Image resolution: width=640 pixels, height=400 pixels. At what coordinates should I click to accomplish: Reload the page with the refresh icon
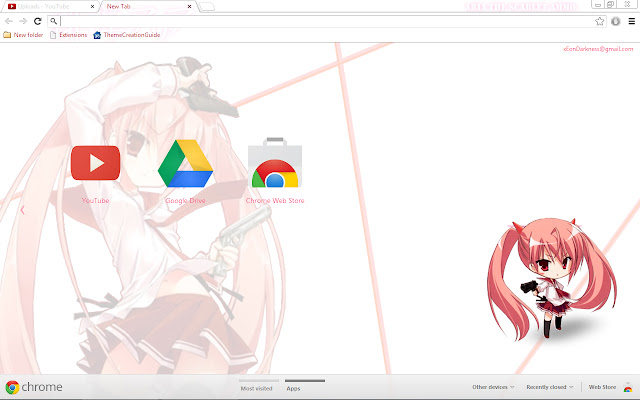coord(38,21)
